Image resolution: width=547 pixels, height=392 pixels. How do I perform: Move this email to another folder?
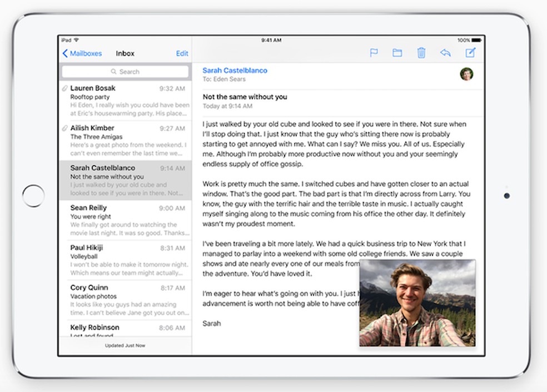pyautogui.click(x=397, y=52)
